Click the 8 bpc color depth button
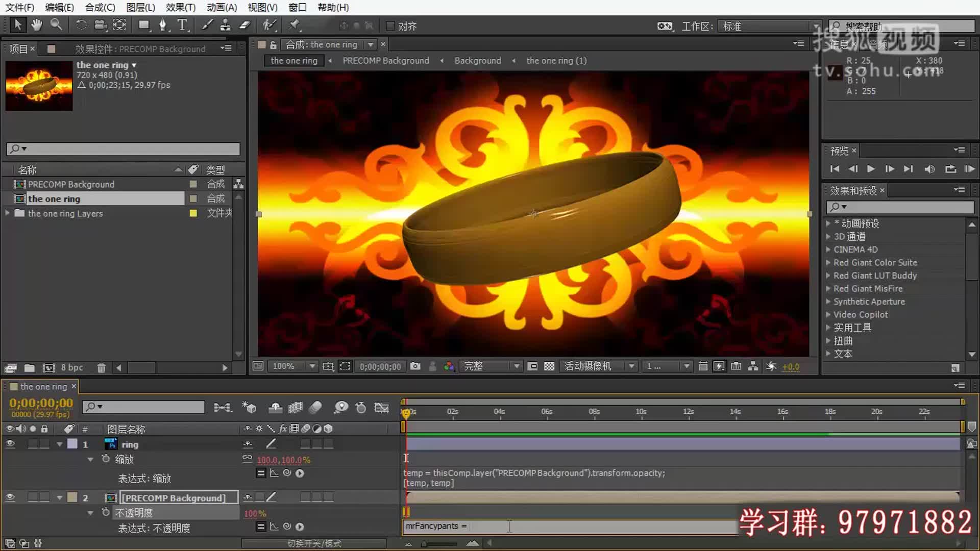This screenshot has height=551, width=980. click(72, 368)
